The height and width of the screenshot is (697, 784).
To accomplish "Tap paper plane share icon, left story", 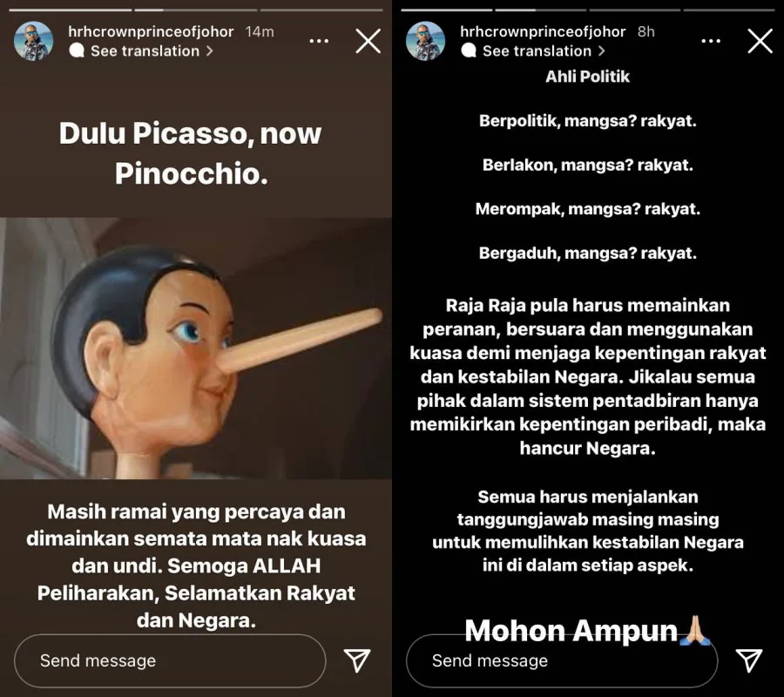I will point(357,660).
